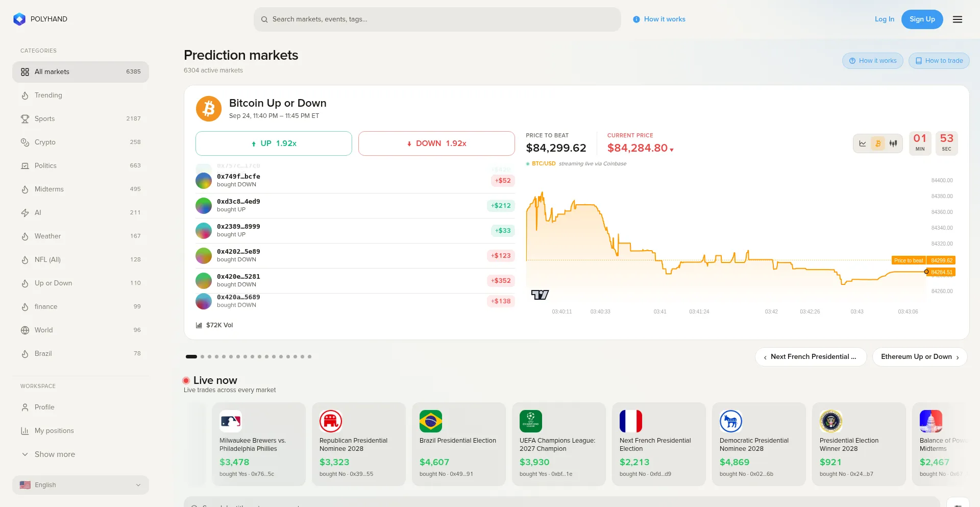Click Democratic donkey icon on card
The image size is (980, 507).
(x=731, y=421)
